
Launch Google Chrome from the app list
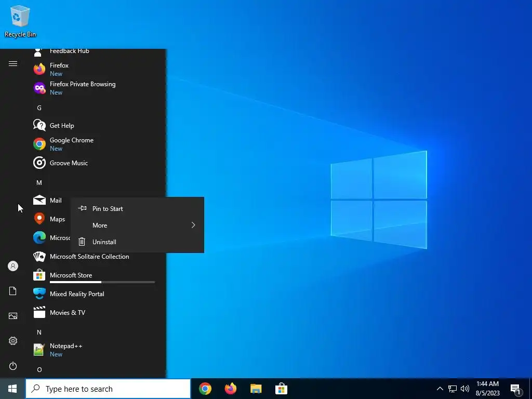[95, 144]
